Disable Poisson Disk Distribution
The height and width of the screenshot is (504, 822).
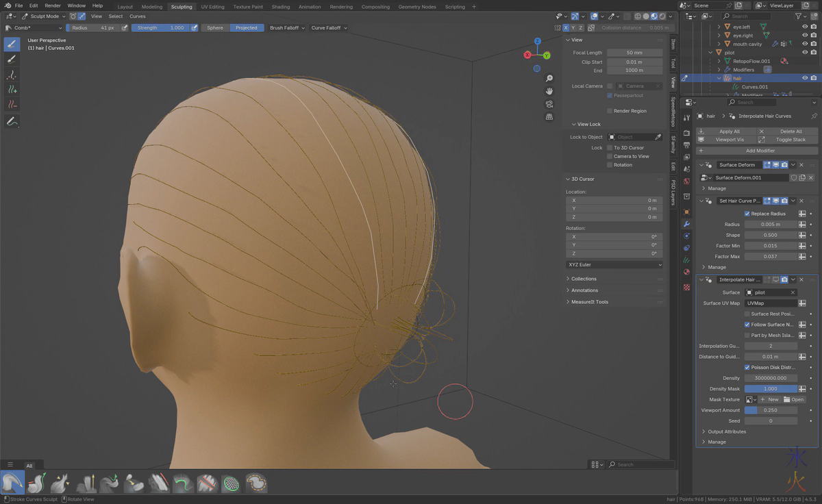pyautogui.click(x=747, y=367)
